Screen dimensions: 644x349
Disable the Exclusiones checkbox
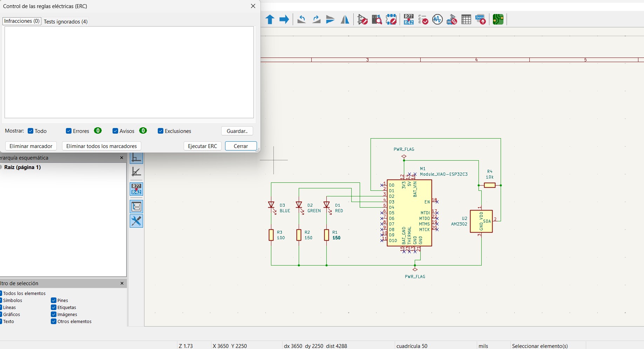point(161,131)
